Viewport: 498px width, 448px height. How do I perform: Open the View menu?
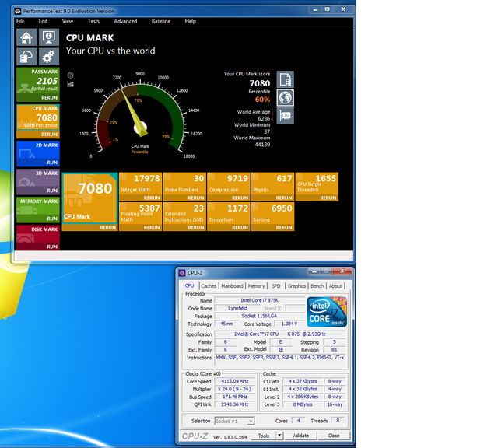click(x=68, y=21)
